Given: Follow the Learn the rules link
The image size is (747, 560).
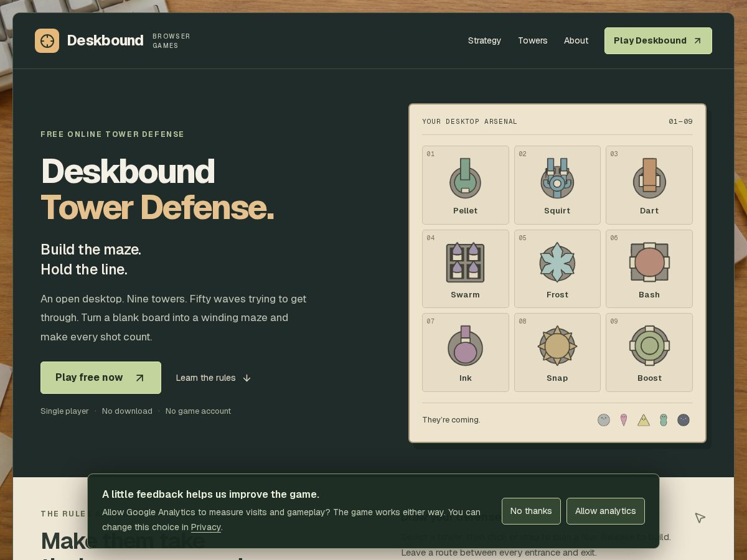Looking at the screenshot, I should (x=214, y=378).
